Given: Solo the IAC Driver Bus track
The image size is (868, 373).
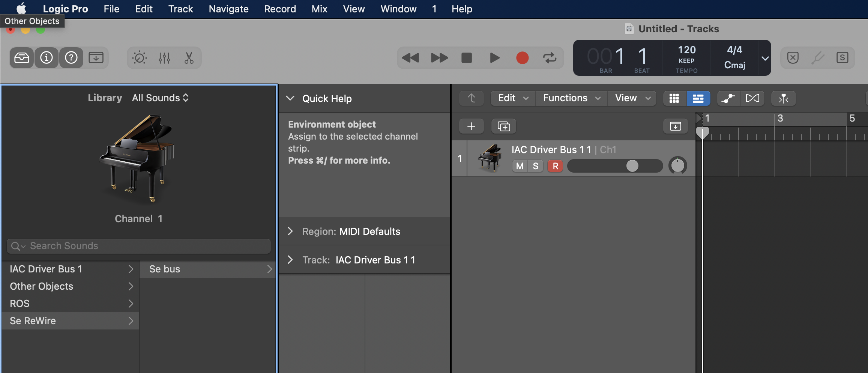Looking at the screenshot, I should [x=536, y=166].
